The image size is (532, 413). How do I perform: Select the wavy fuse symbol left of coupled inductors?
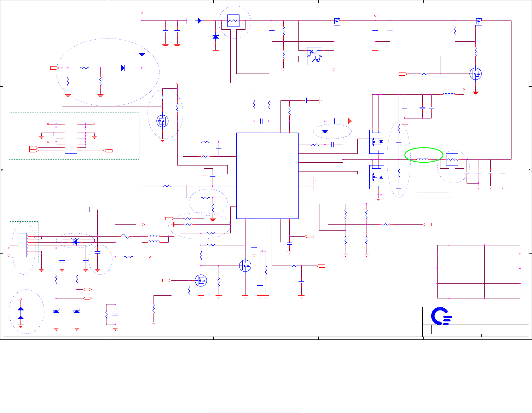126,236
